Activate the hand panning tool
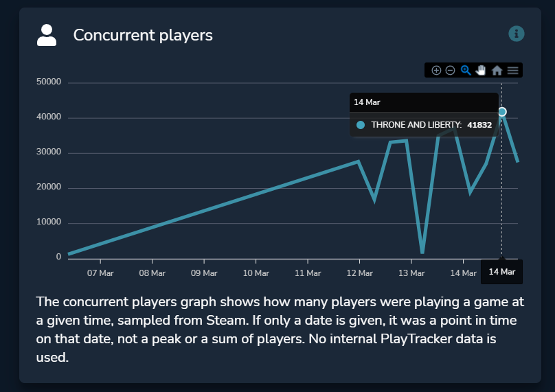The height and width of the screenshot is (392, 555). 481,71
